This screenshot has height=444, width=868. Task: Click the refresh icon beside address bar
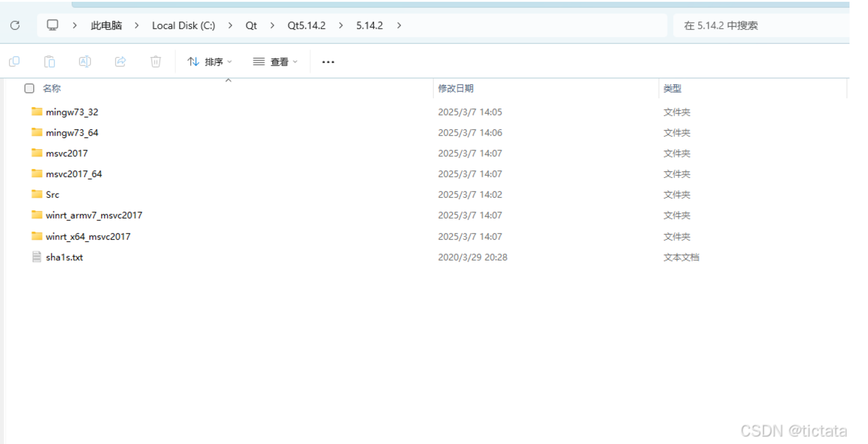pos(15,26)
